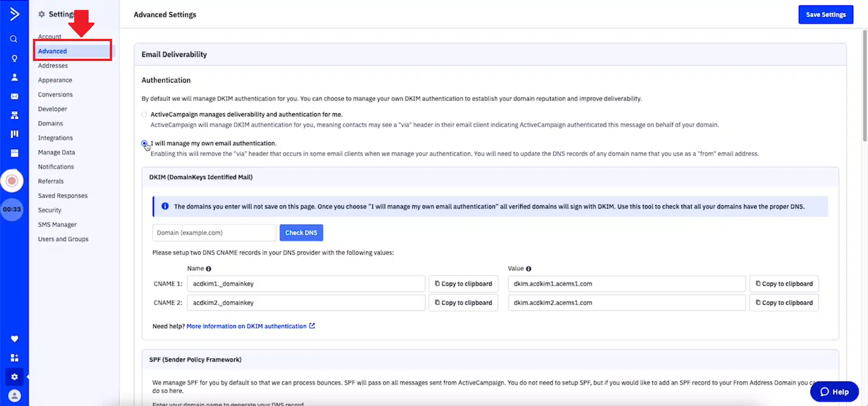Open the Apps grid icon in the sidebar

pos(14,358)
